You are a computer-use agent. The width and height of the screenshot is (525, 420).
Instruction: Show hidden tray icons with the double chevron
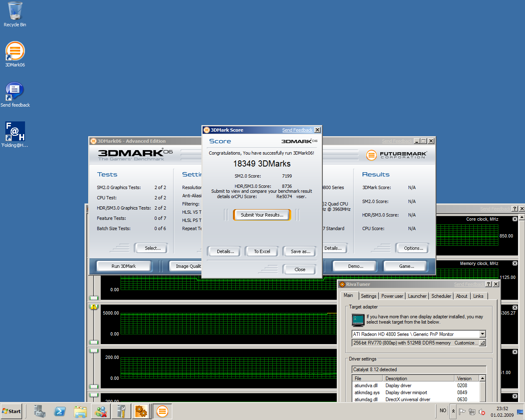pos(453,411)
